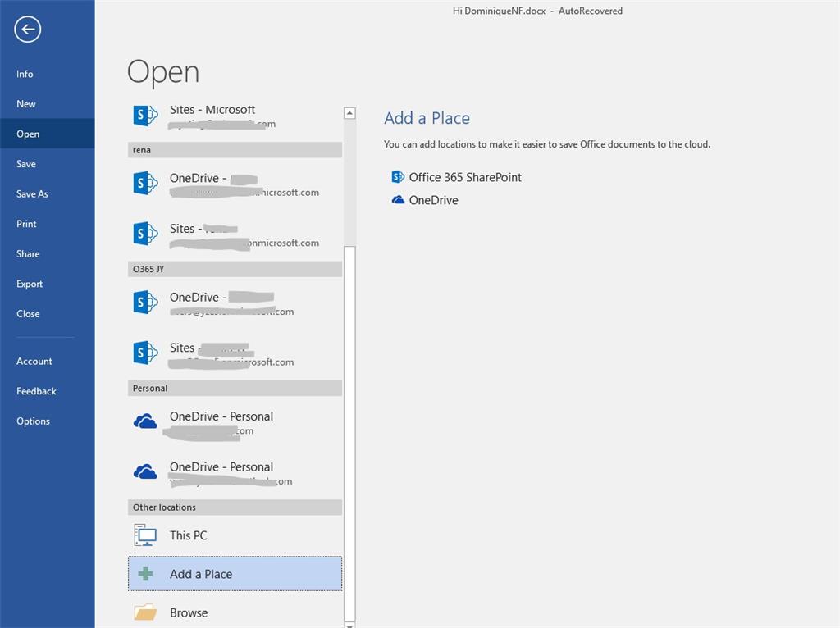
Task: Click SharePoint icon of OneDrive under rena
Action: click(145, 183)
